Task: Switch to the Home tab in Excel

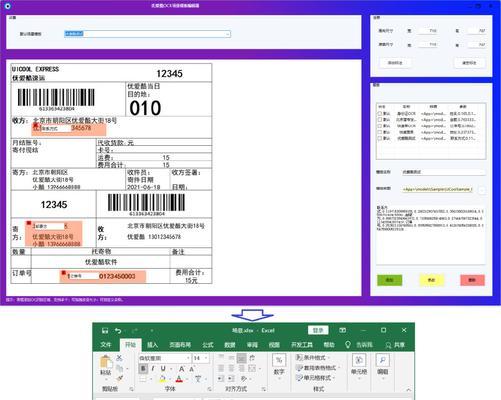Action: click(130, 345)
